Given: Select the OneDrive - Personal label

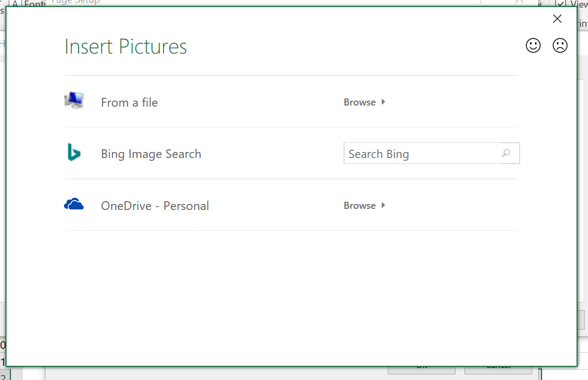Looking at the screenshot, I should [x=155, y=206].
